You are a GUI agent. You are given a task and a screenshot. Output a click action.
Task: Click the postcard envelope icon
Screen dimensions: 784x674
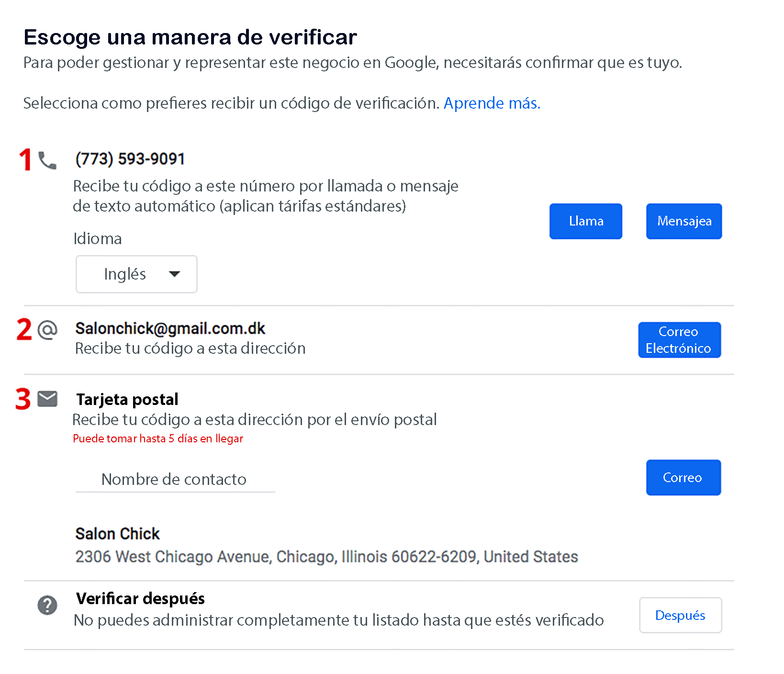click(x=47, y=399)
